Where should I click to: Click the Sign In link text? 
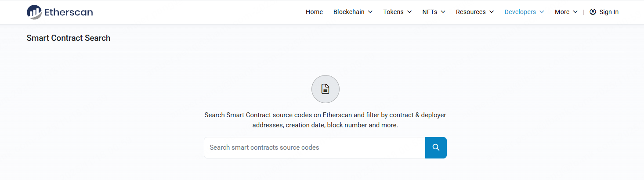coord(609,12)
